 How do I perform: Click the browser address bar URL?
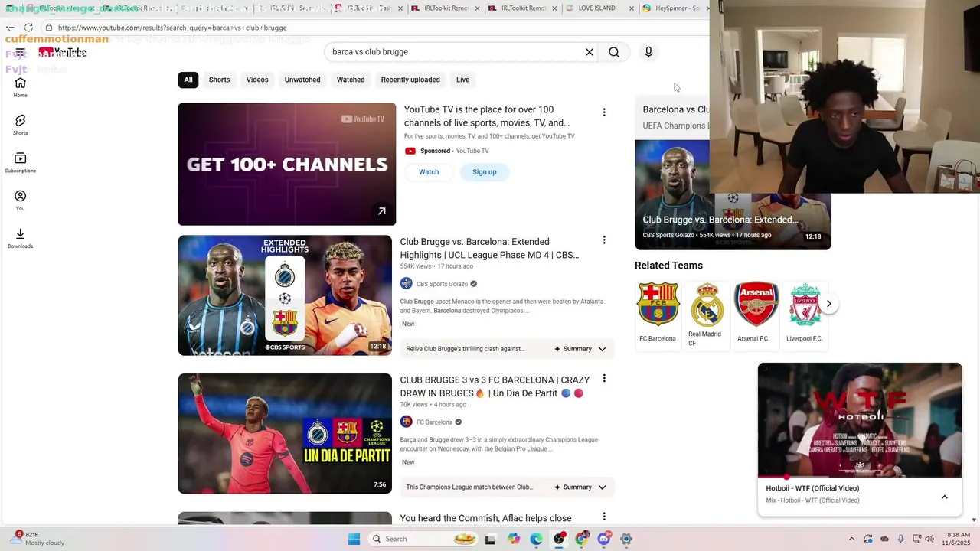pos(172,28)
